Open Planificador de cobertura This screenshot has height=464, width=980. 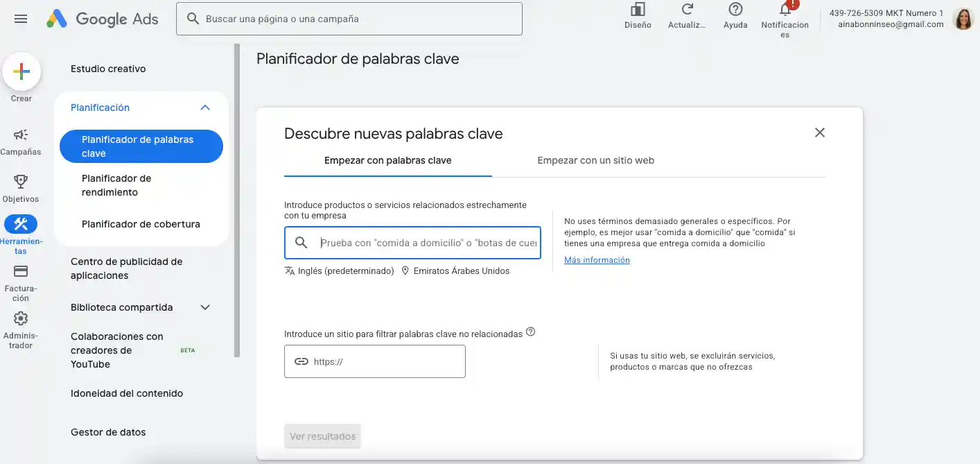click(141, 224)
